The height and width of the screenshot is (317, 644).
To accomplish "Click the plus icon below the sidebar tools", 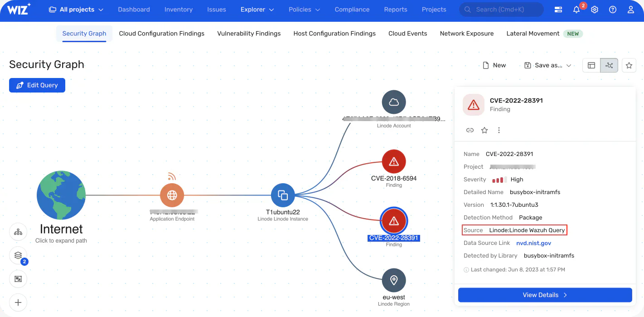I will pyautogui.click(x=18, y=302).
